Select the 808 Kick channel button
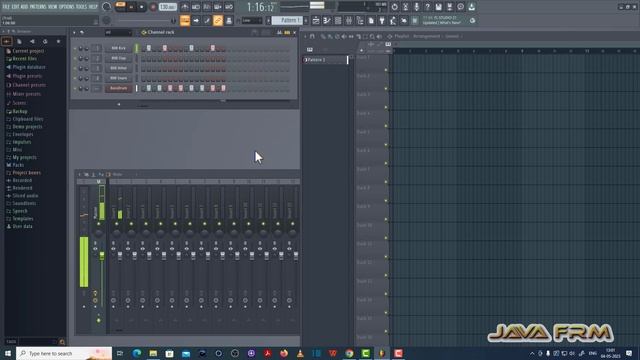The image size is (640, 360). pyautogui.click(x=118, y=48)
